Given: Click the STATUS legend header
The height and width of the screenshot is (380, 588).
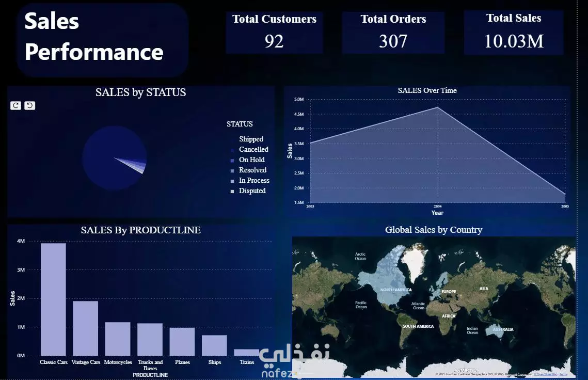Looking at the screenshot, I should [240, 124].
